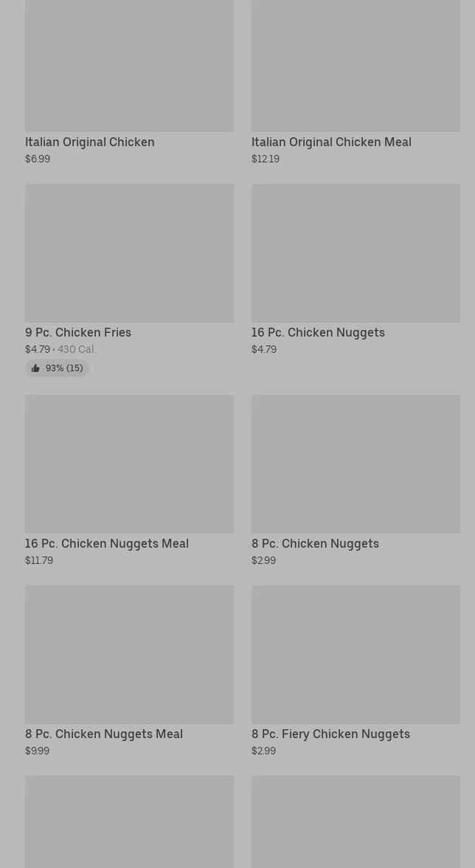This screenshot has height=868, width=475.
Task: Click the 8 Pc. Fiery Chicken Nuggets image
Action: point(356,654)
